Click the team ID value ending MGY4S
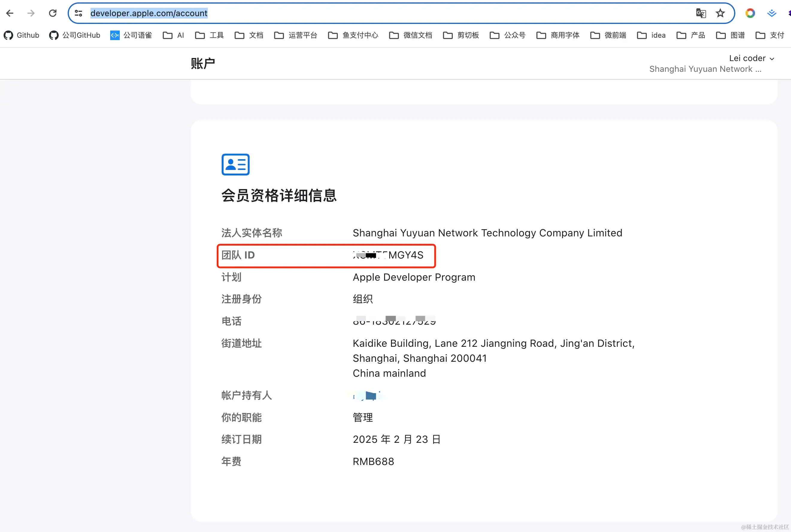Screen dimensions: 791x532 388,255
